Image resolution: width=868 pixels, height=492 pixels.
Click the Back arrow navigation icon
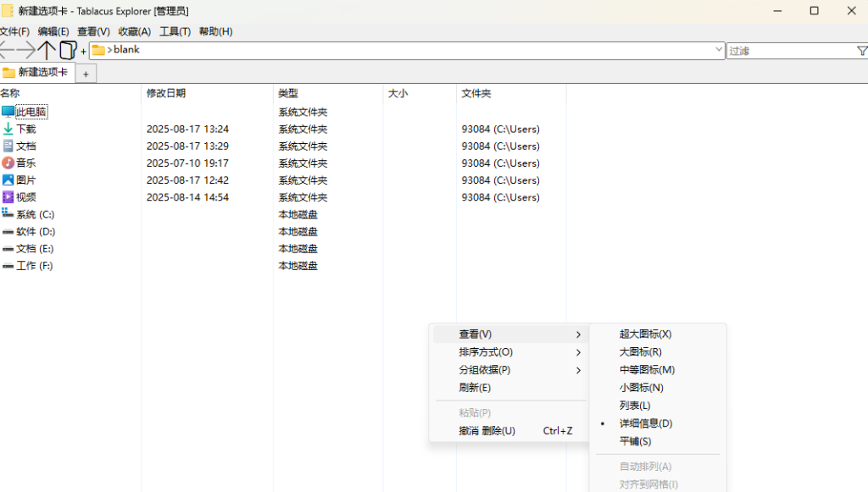click(8, 51)
